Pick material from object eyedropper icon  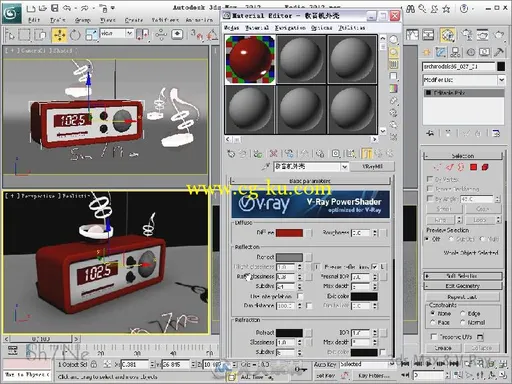pyautogui.click(x=266, y=166)
